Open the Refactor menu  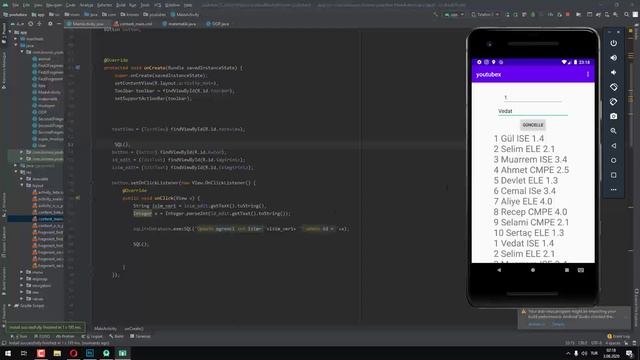pos(104,5)
